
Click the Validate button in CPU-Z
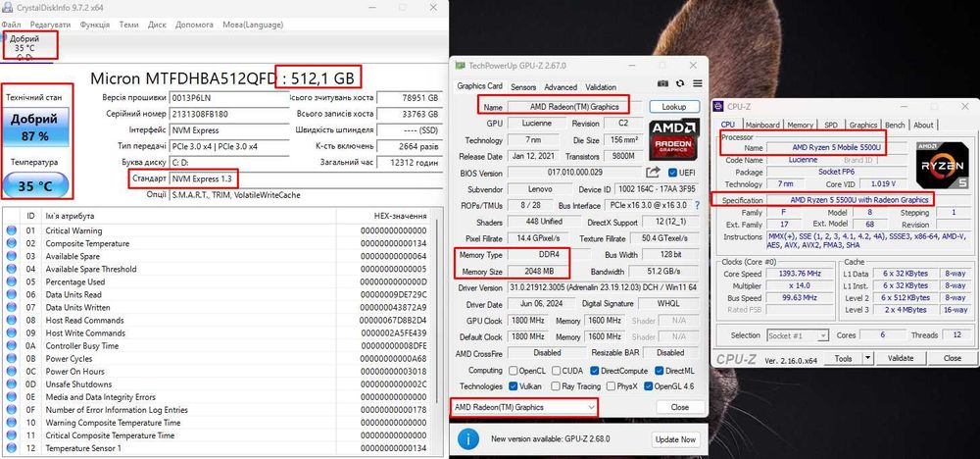(x=901, y=358)
